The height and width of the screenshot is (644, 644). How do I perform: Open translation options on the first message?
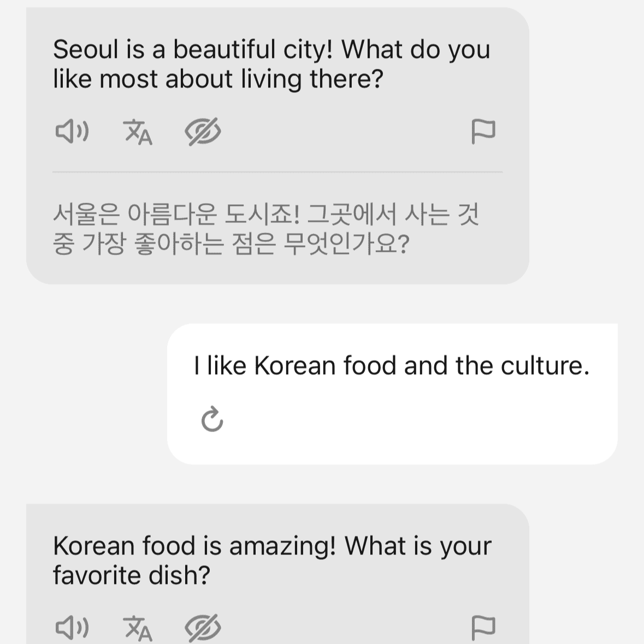tap(138, 132)
